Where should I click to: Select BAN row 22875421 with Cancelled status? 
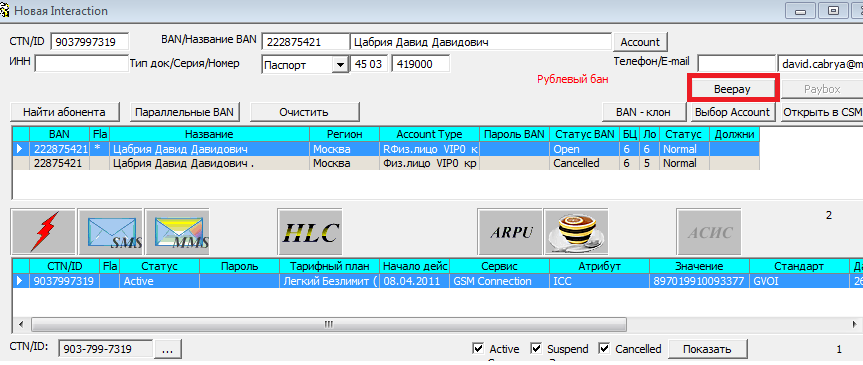pos(385,163)
